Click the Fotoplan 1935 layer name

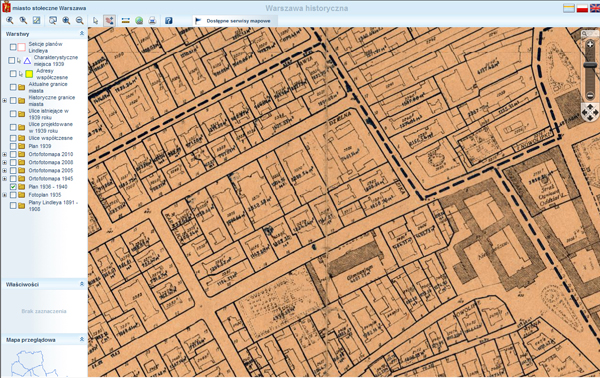[x=45, y=195]
